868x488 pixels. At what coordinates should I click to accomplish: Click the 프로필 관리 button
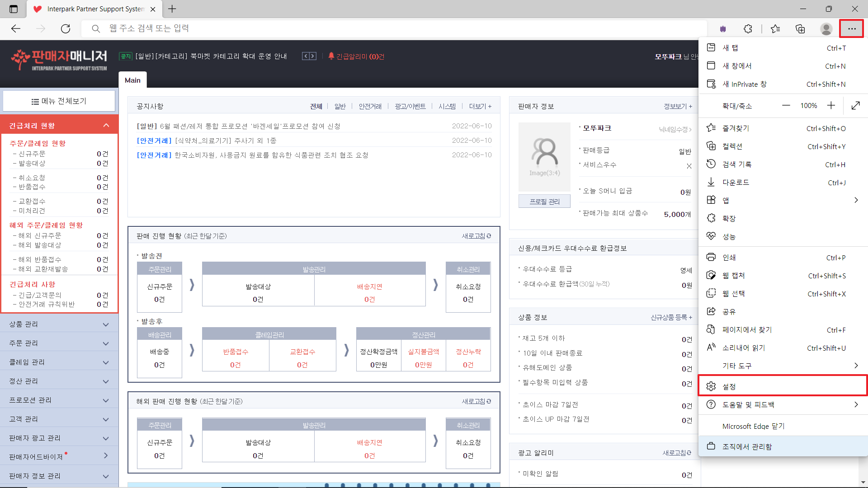coord(544,202)
